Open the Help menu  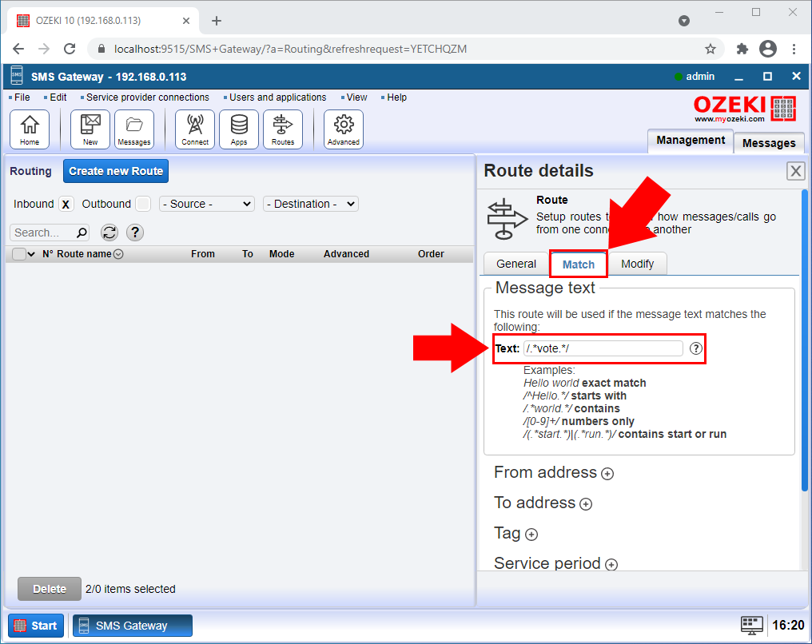coord(396,97)
